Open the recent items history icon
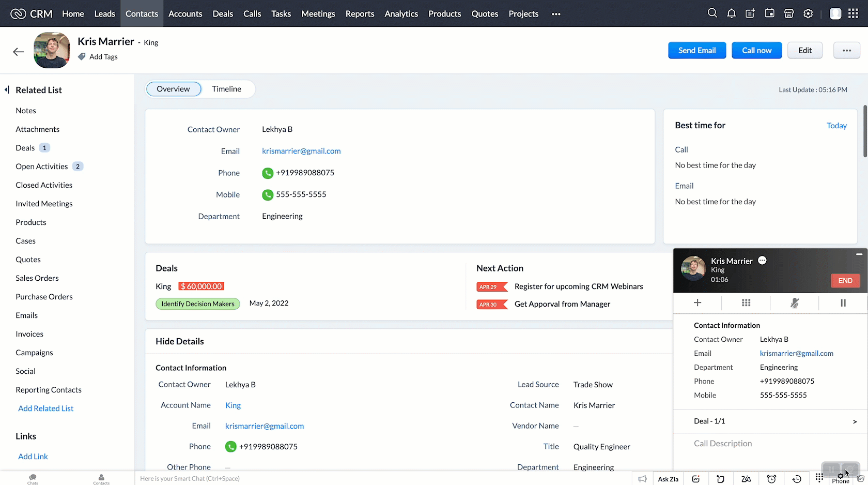This screenshot has width=868, height=485. [x=797, y=479]
